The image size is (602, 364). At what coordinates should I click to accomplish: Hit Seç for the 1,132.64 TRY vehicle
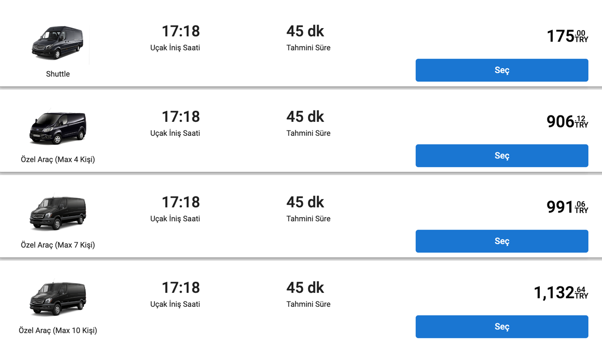502,326
